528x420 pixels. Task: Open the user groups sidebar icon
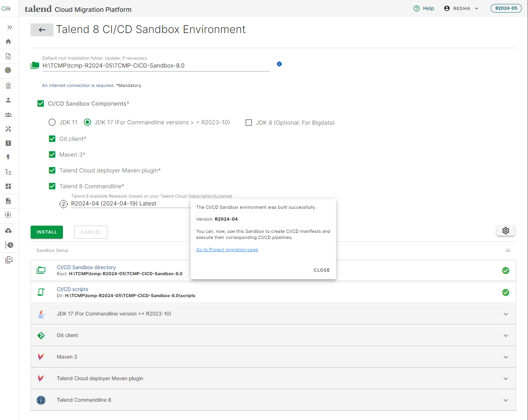pos(8,115)
